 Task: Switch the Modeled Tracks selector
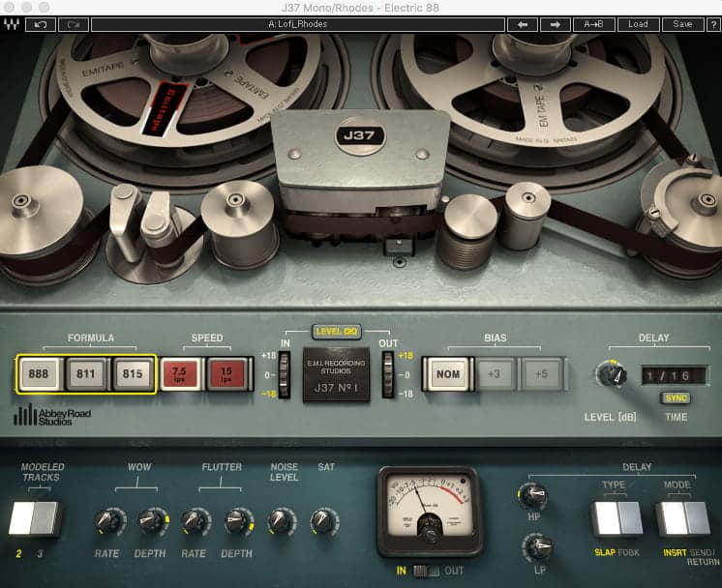click(34, 518)
